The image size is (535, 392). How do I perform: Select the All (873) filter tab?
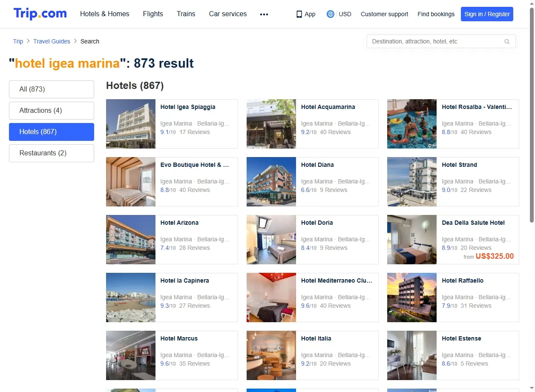pos(52,89)
